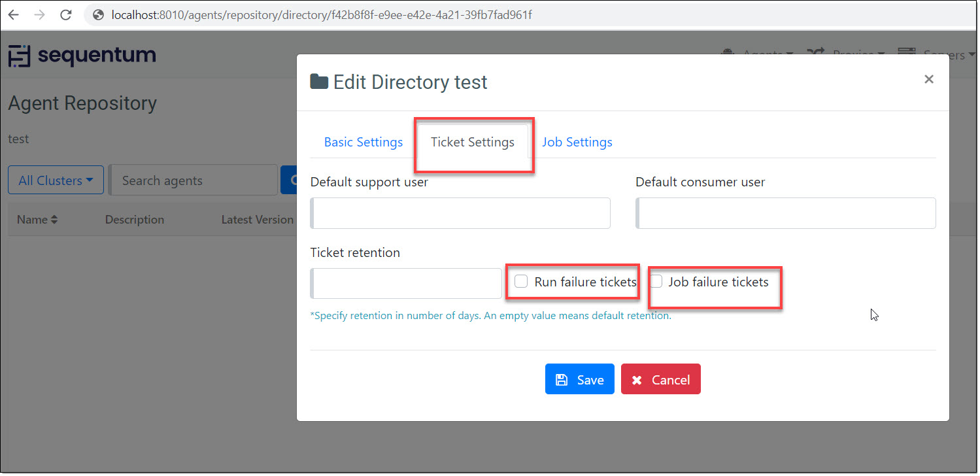
Task: Click into the Default consumer user field
Action: coord(786,213)
